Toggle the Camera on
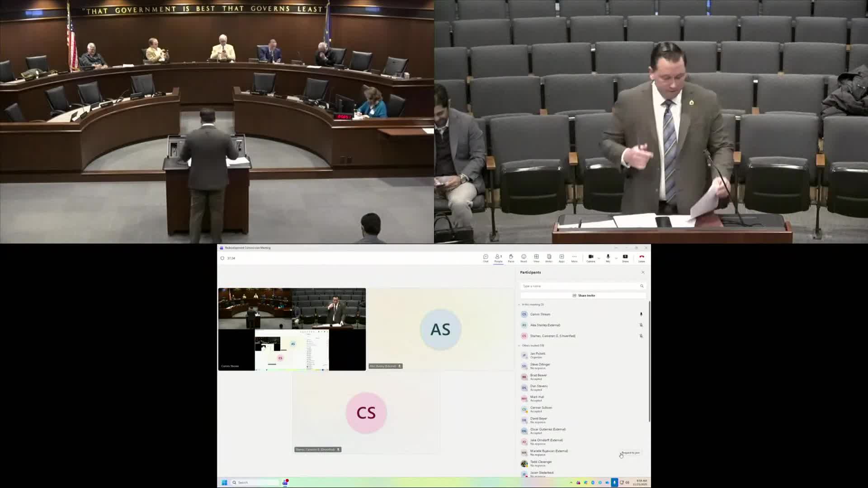Viewport: 868px width, 488px height. tap(591, 258)
